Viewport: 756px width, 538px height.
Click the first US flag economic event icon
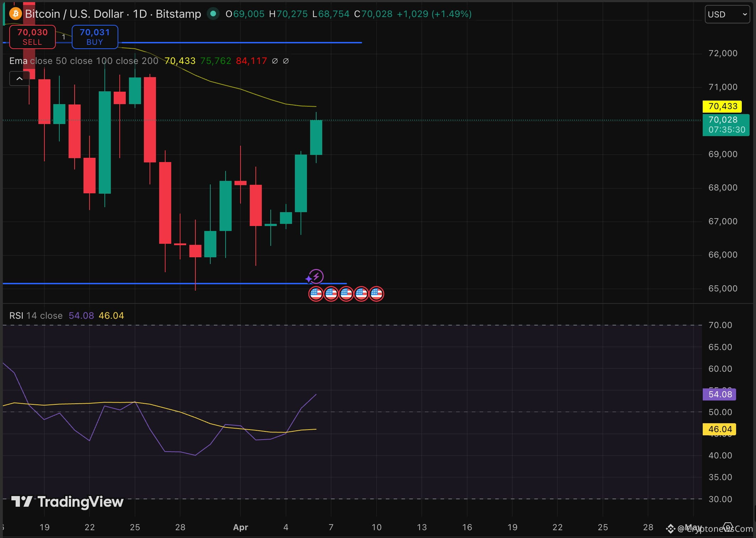(x=316, y=294)
